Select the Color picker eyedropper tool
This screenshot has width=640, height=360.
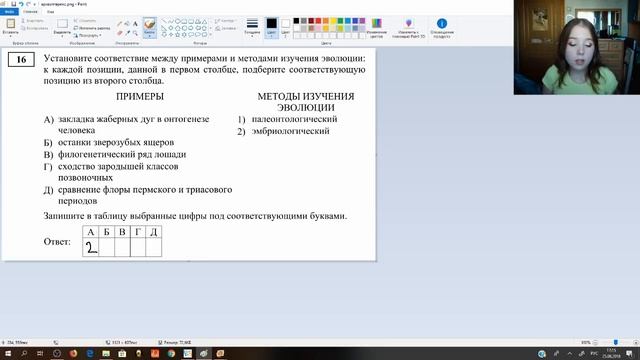pyautogui.click(x=127, y=32)
